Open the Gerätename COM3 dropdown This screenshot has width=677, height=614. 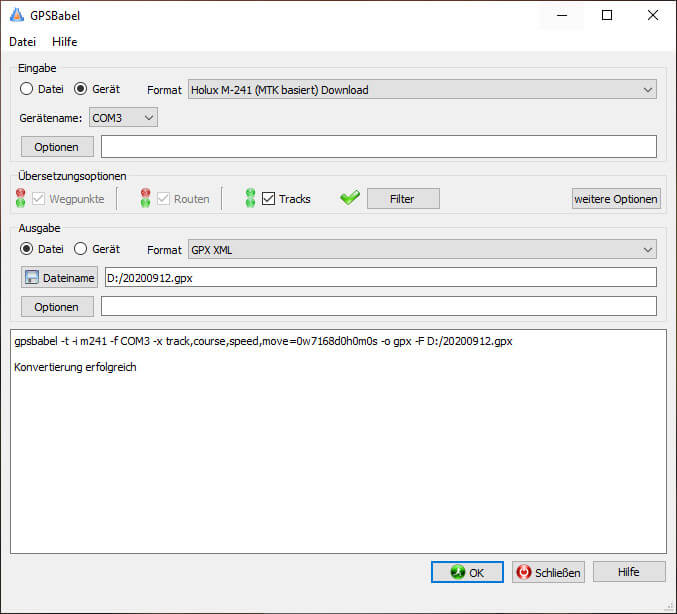coord(123,117)
